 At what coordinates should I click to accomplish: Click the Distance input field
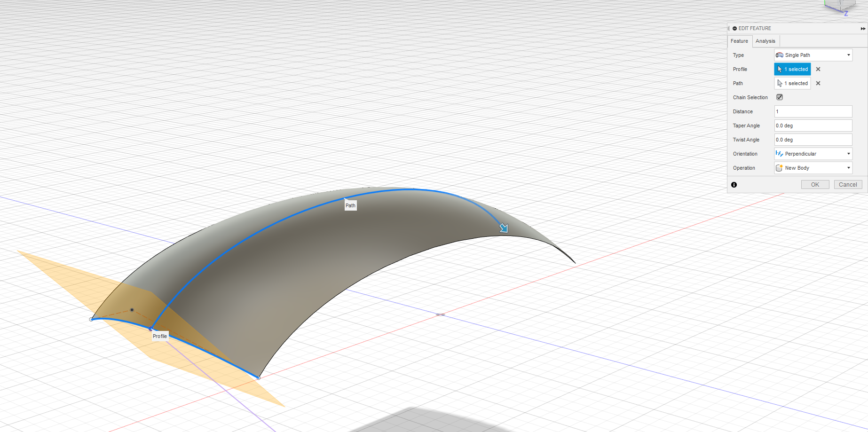pos(813,111)
